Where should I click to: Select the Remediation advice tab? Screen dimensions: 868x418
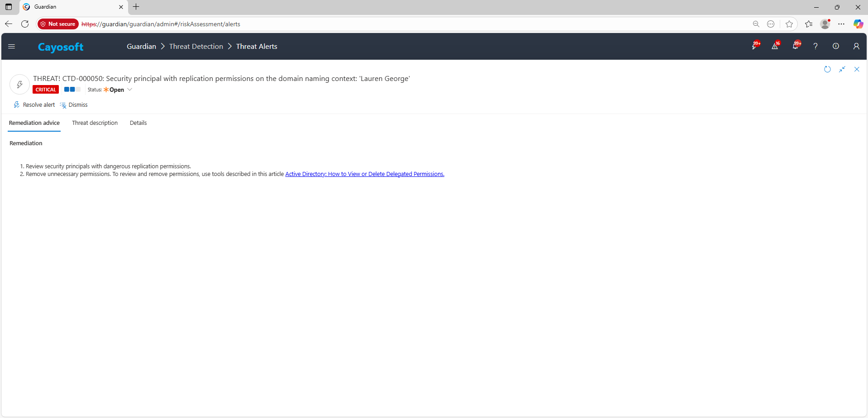[x=34, y=123]
